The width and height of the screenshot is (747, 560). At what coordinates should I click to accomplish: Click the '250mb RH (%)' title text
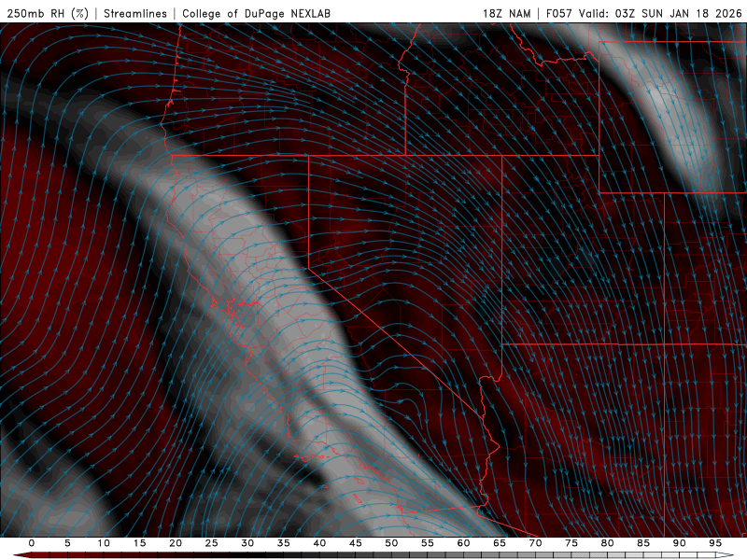click(49, 13)
